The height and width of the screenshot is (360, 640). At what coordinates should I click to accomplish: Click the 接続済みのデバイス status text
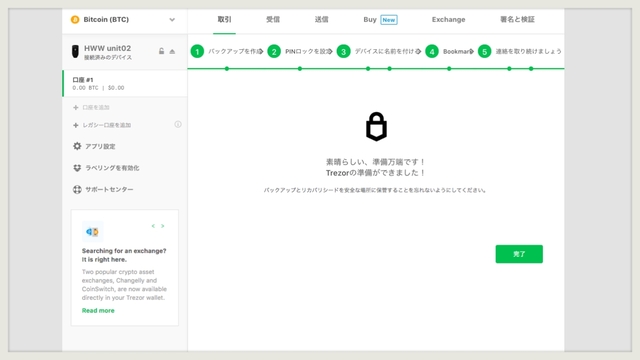[x=108, y=58]
